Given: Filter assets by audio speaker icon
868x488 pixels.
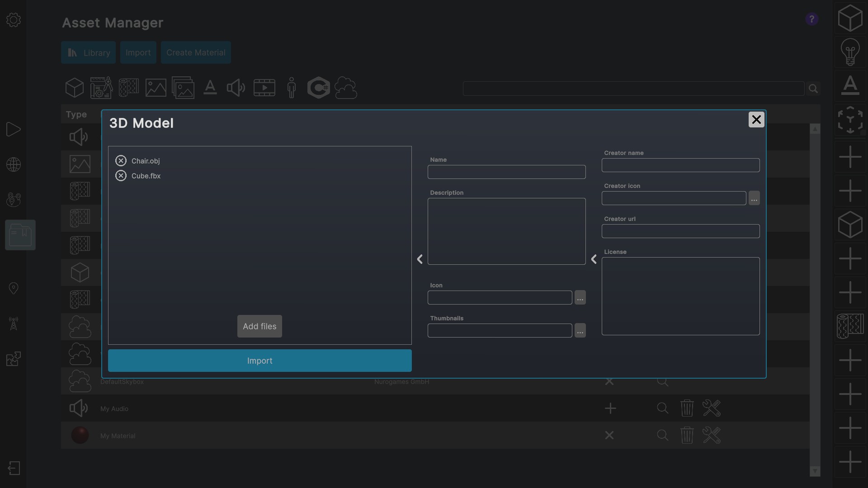Looking at the screenshot, I should (236, 88).
